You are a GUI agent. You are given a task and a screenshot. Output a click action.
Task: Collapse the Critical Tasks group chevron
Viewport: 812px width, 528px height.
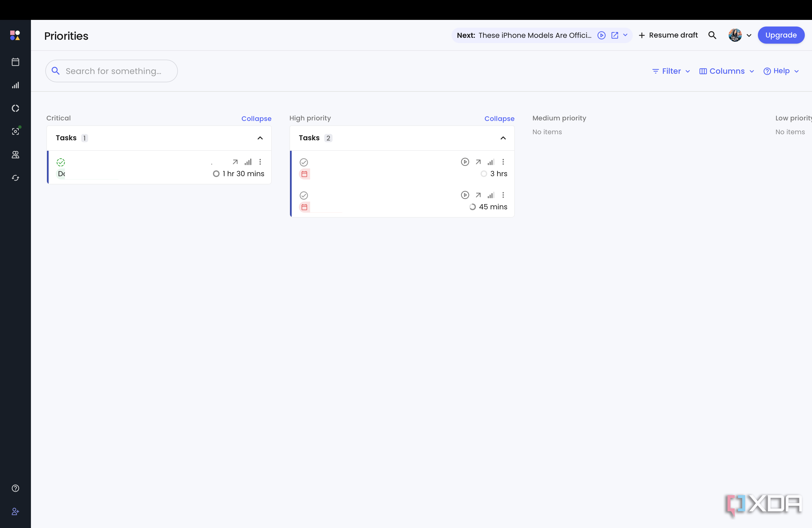(260, 138)
